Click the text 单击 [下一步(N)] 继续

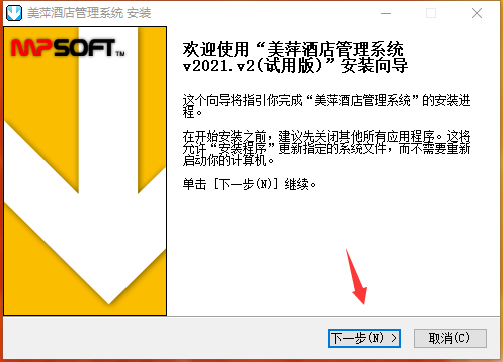pyautogui.click(x=249, y=184)
